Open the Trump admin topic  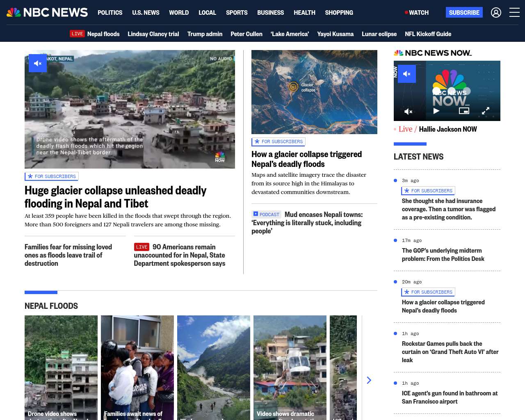tap(205, 34)
